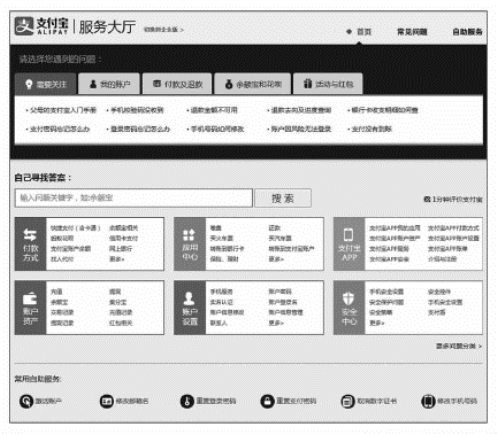The width and height of the screenshot is (497, 434).
Task: Click the 取消数字证书 document icon
Action: pyautogui.click(x=348, y=401)
